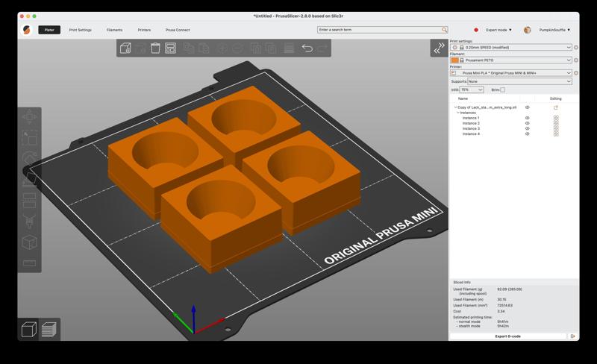
Task: Open settings cog next to Print settings
Action: pyautogui.click(x=577, y=48)
